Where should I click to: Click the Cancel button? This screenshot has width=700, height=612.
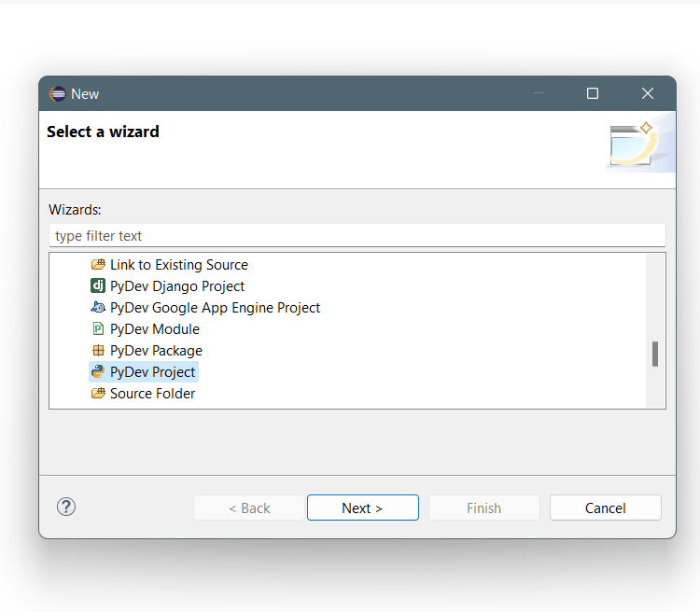pos(606,508)
